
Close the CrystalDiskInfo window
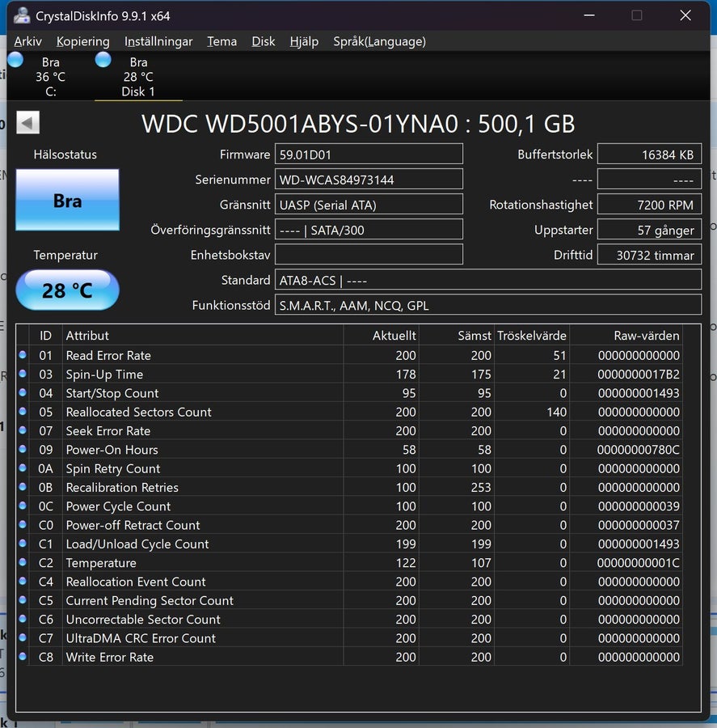click(x=685, y=15)
